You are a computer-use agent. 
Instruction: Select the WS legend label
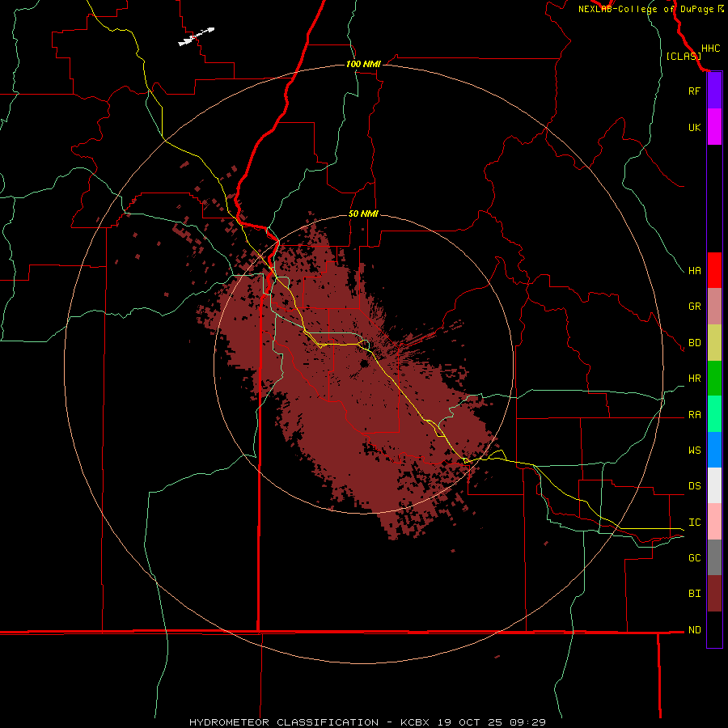[694, 451]
